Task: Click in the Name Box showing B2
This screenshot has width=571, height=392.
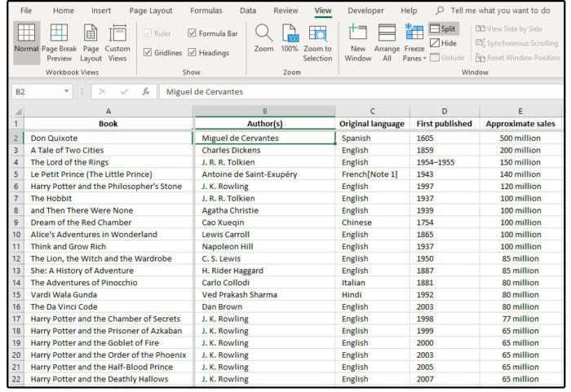Action: pos(38,92)
